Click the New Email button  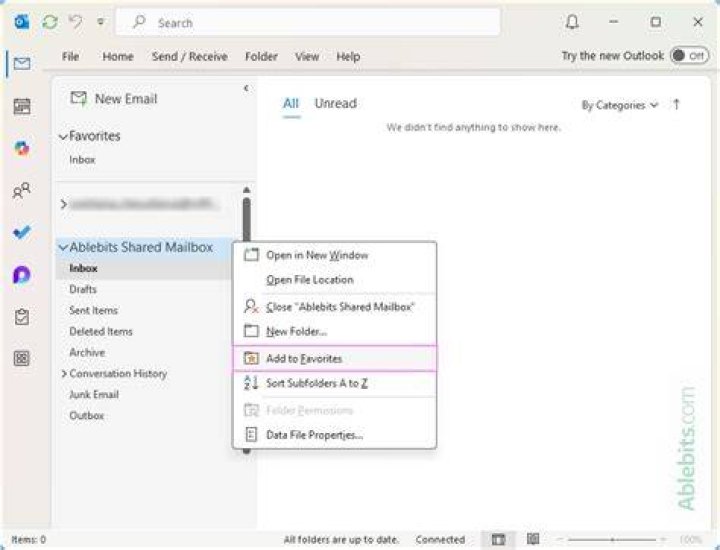pos(113,99)
